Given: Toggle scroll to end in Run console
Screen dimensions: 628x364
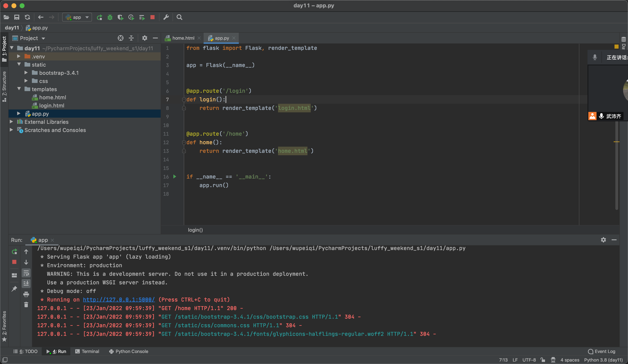Looking at the screenshot, I should pos(26,283).
